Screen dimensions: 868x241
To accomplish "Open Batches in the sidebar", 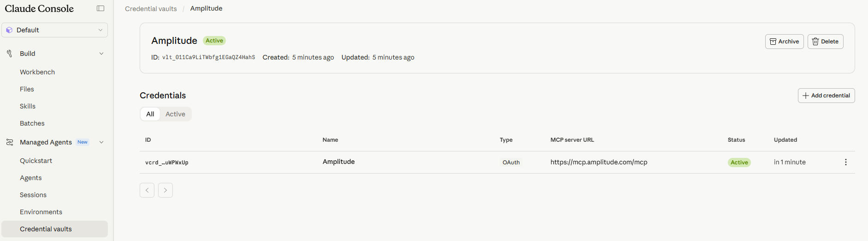I will coord(32,123).
